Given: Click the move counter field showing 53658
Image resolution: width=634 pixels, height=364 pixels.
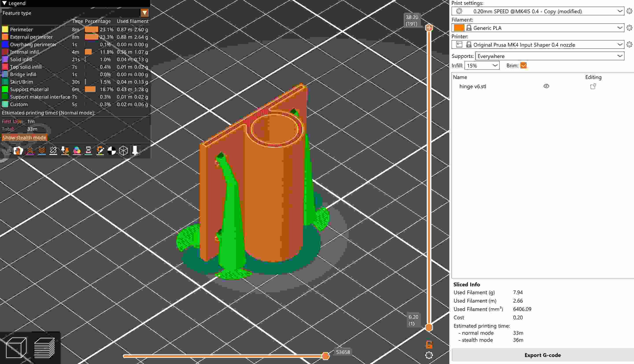Looking at the screenshot, I should click(343, 352).
